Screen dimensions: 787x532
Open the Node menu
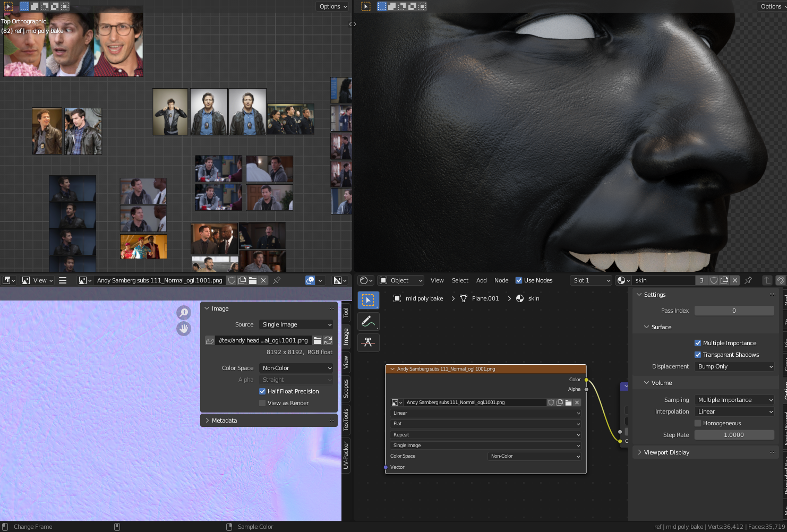tap(501, 280)
